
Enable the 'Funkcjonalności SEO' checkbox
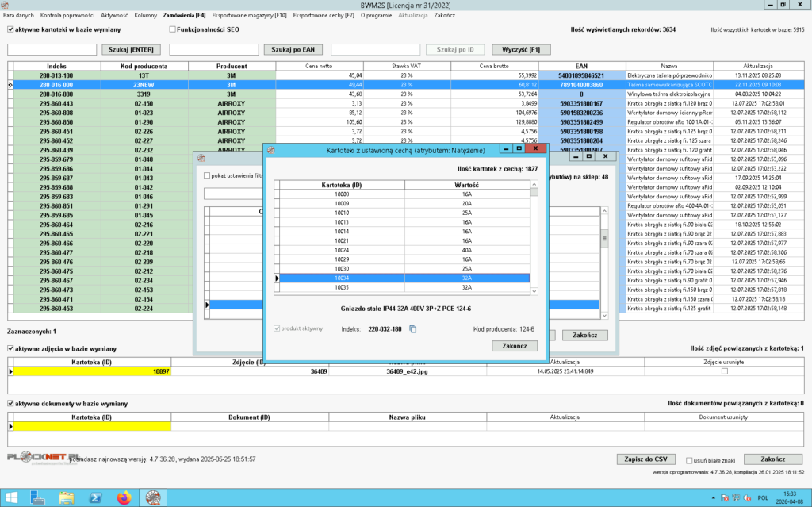[172, 29]
